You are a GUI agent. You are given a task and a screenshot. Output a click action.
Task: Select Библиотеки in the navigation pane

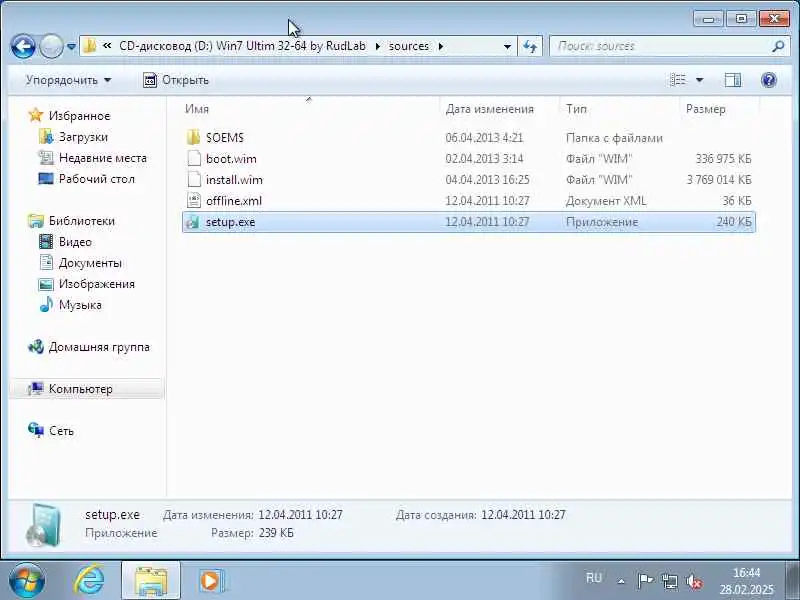[x=82, y=221]
